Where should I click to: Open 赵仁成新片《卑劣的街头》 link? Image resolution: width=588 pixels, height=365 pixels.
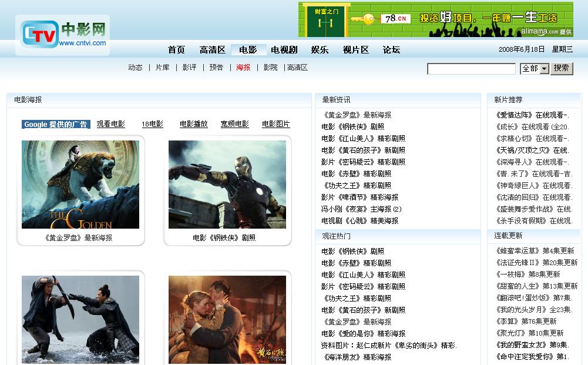pyautogui.click(x=389, y=345)
